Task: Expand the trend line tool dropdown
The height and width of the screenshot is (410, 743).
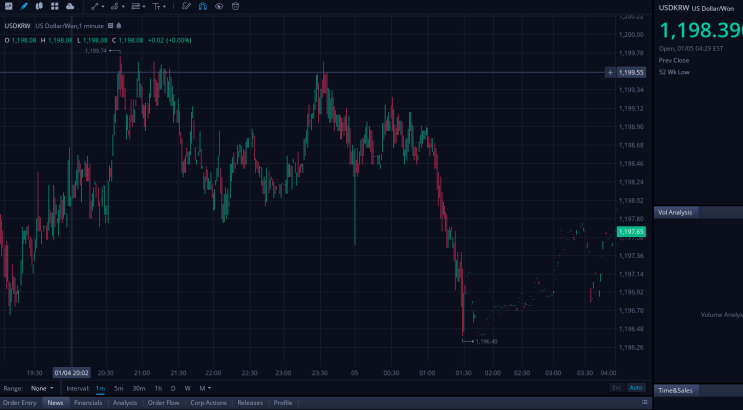Action: tap(103, 7)
